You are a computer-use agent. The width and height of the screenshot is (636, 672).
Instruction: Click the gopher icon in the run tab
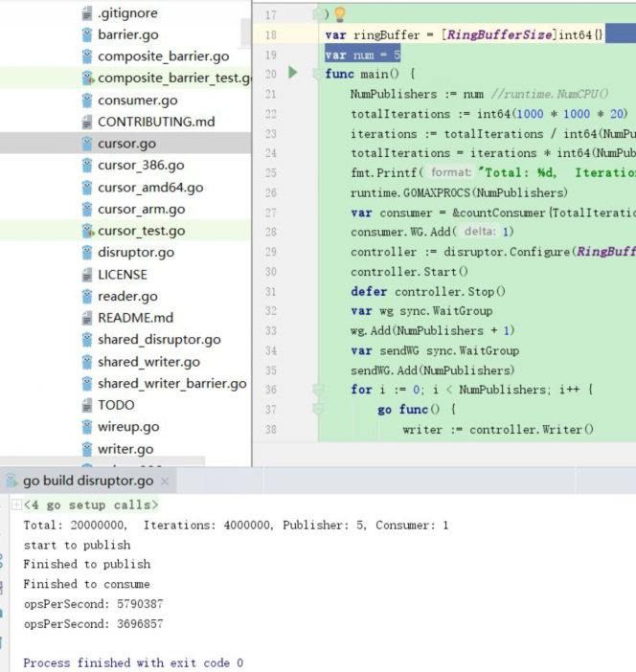pyautogui.click(x=11, y=481)
